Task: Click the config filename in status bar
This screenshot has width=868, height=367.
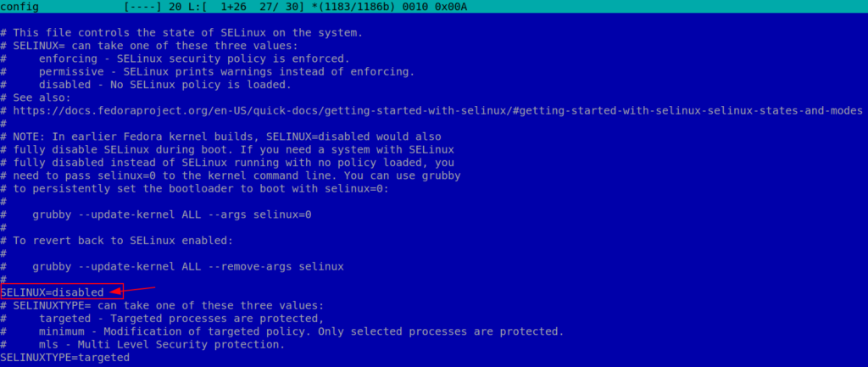Action: [20, 6]
